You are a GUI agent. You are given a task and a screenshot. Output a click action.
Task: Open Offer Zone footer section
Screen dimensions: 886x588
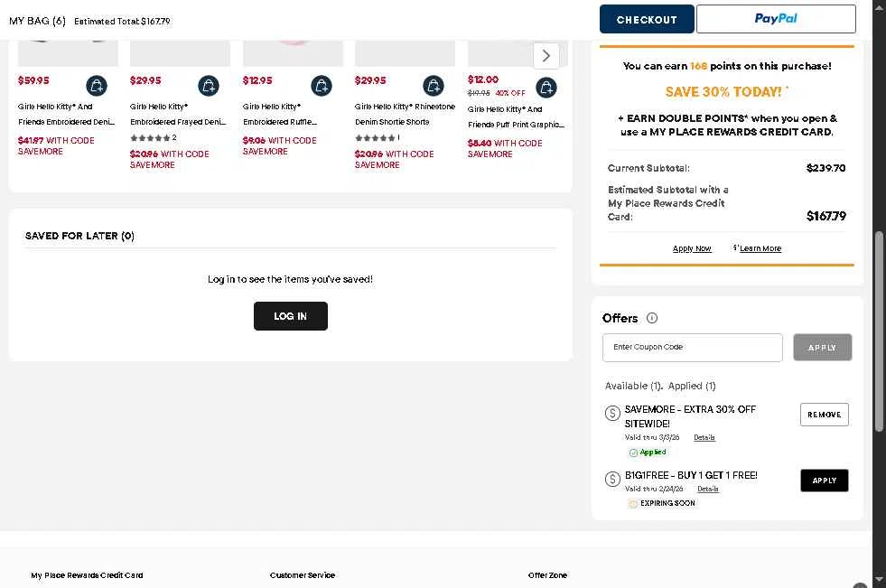(x=547, y=575)
